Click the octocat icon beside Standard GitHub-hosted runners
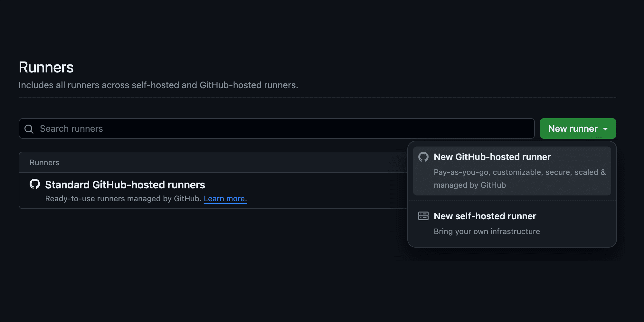Screen dimensions: 644x322 click(x=35, y=184)
